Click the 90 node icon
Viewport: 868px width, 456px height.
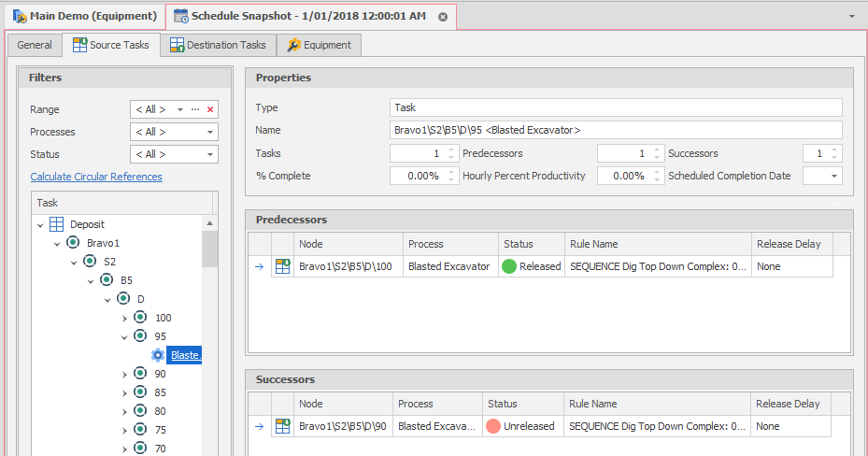point(140,373)
